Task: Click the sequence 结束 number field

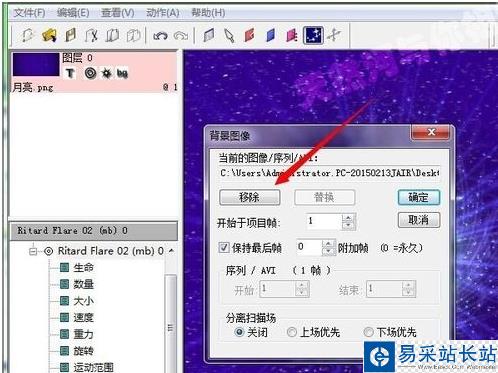Action: point(384,289)
